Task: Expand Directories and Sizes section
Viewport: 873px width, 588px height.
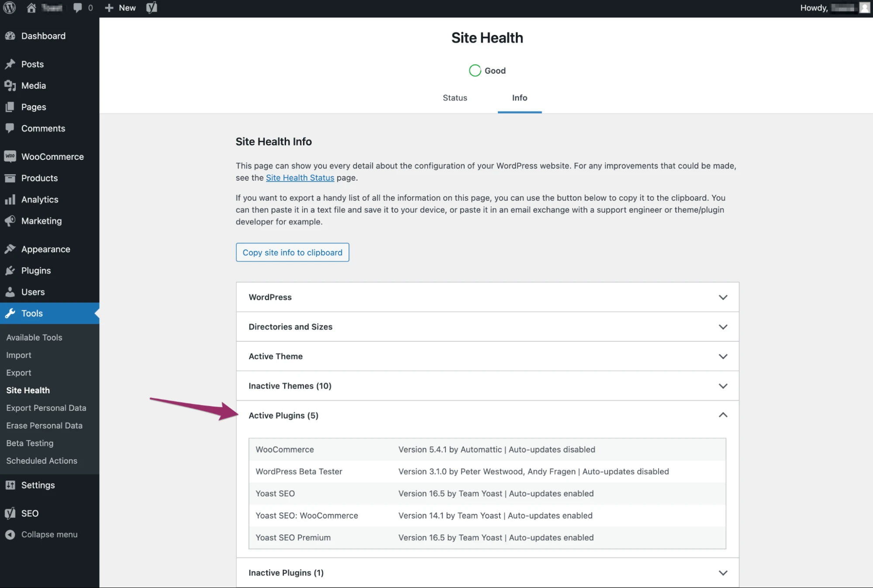Action: coord(487,327)
